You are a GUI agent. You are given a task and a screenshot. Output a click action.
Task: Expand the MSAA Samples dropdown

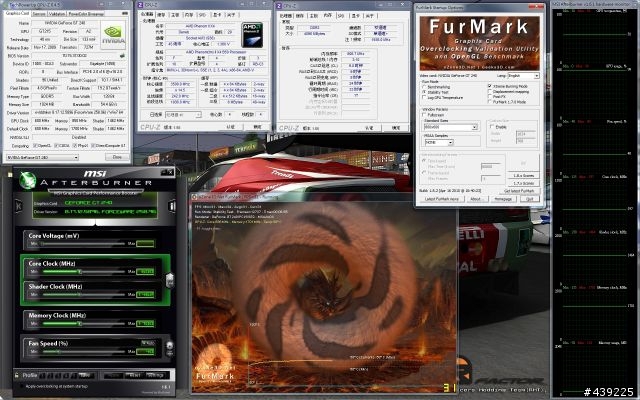(439, 142)
